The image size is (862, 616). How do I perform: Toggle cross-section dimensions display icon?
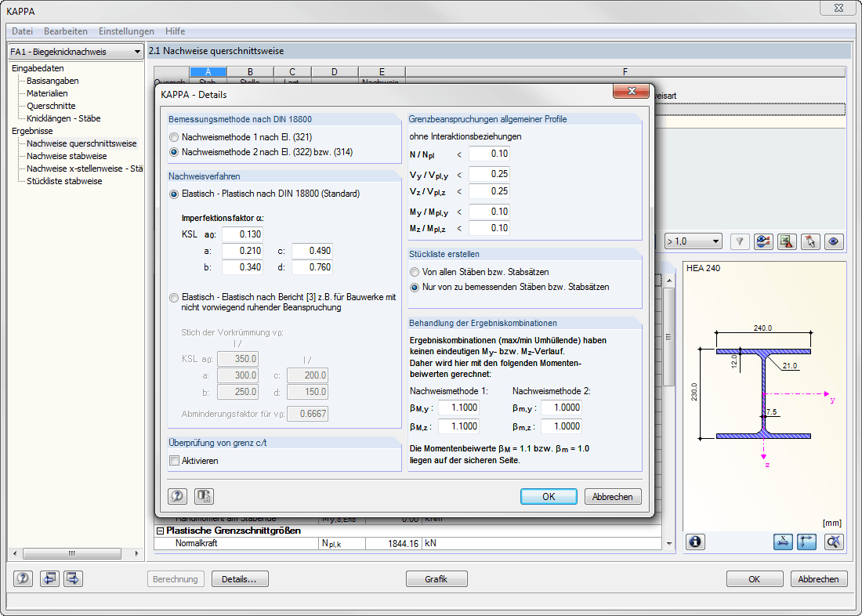[x=784, y=542]
